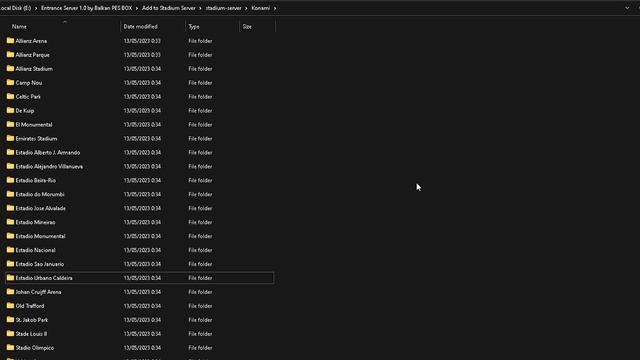Select the Estadio Alejandro Villanueva folder icon

pyautogui.click(x=10, y=166)
